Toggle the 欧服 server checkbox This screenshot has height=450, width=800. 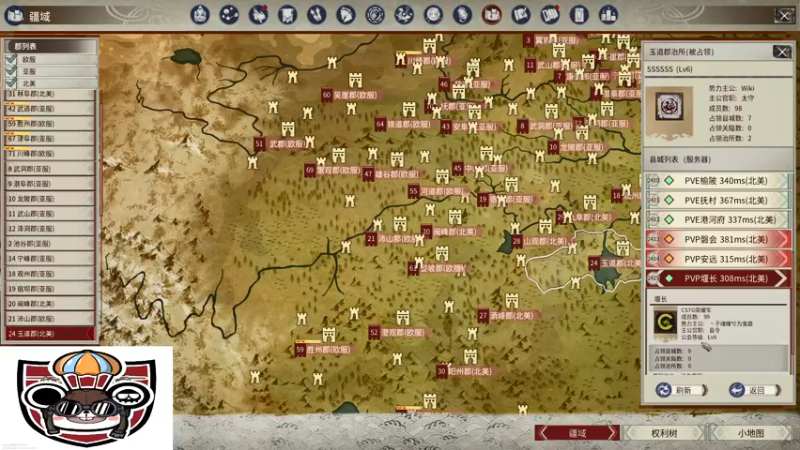11,60
